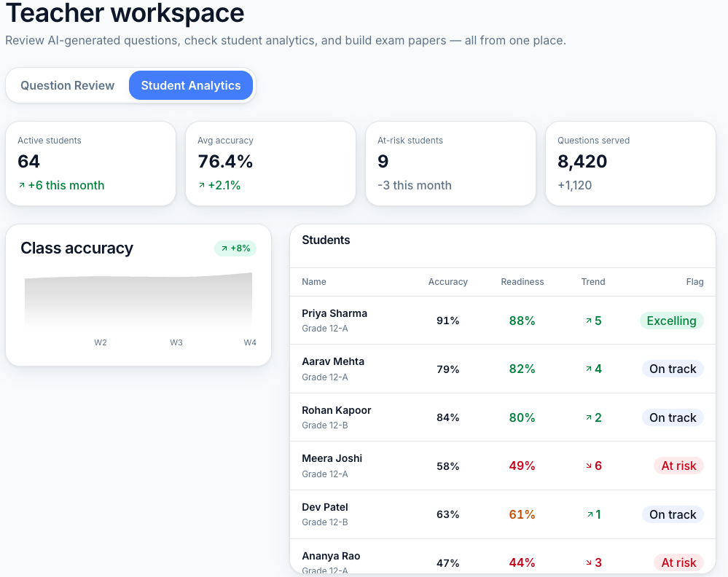Click the up-arrow icon beside +6 this month

coord(21,185)
